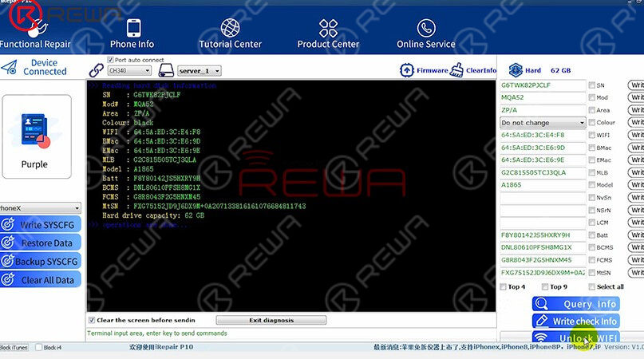This screenshot has width=644, height=359.
Task: Click the Backup SYSCFG button
Action: [40, 261]
